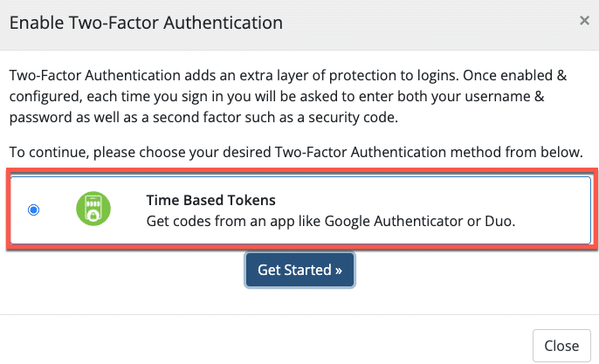Click the double chevron on Get Started
The width and height of the screenshot is (599, 364).
point(338,270)
